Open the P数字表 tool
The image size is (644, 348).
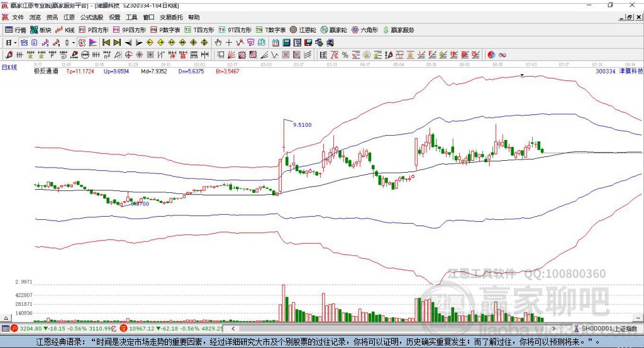click(x=165, y=30)
